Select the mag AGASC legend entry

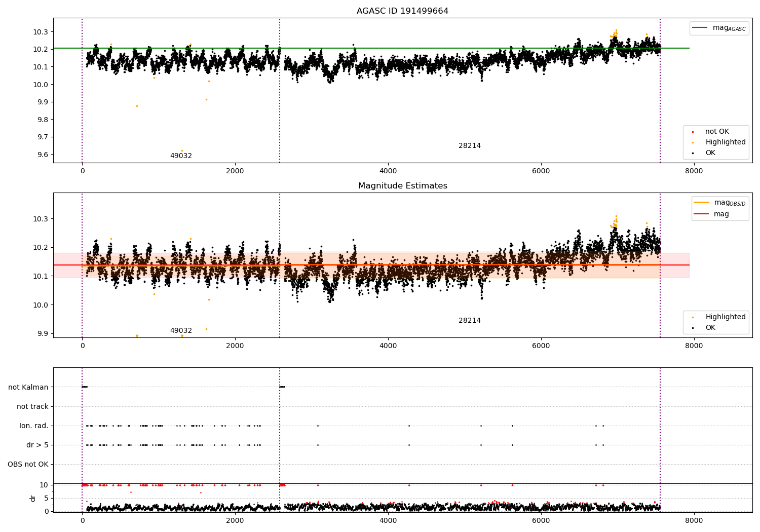[719, 28]
